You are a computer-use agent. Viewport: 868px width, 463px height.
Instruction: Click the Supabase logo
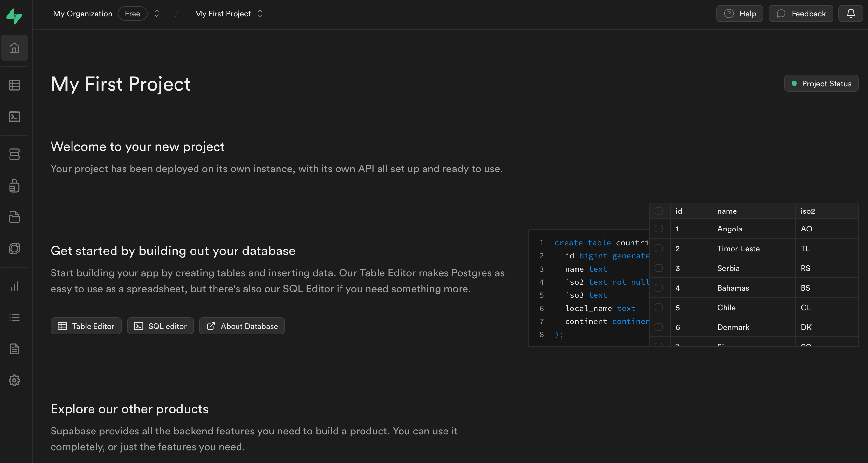click(14, 16)
